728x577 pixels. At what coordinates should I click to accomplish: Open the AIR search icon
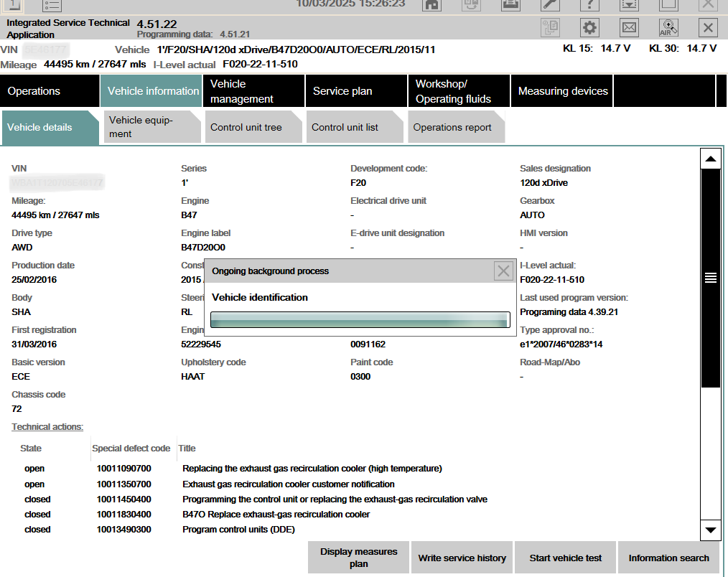pyautogui.click(x=668, y=28)
